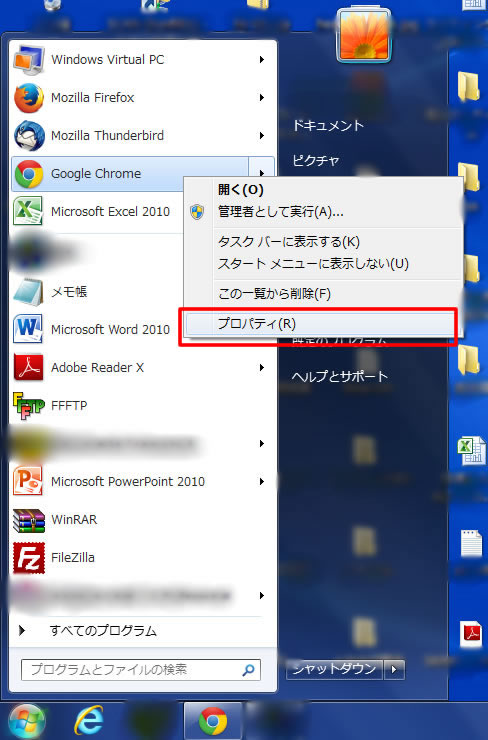This screenshot has width=488, height=740.
Task: Click the Excel file icon on desktop
Action: point(471,450)
